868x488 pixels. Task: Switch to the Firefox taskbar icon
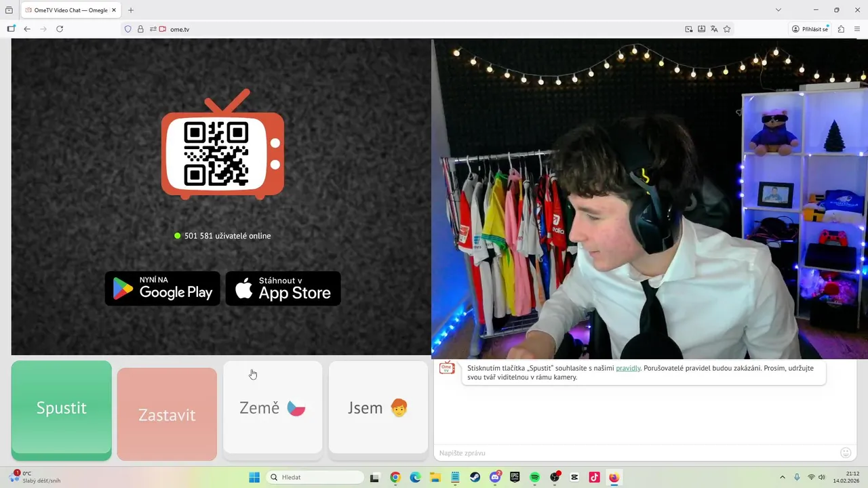pos(614,477)
